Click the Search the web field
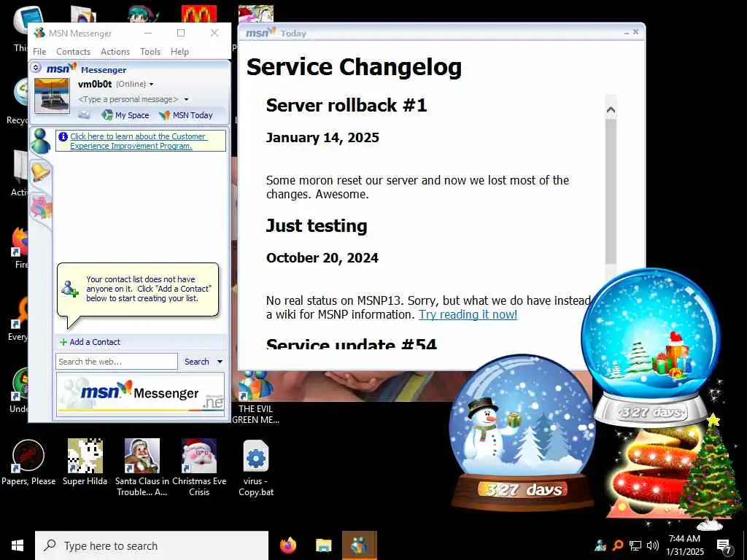The width and height of the screenshot is (747, 560). coord(116,362)
